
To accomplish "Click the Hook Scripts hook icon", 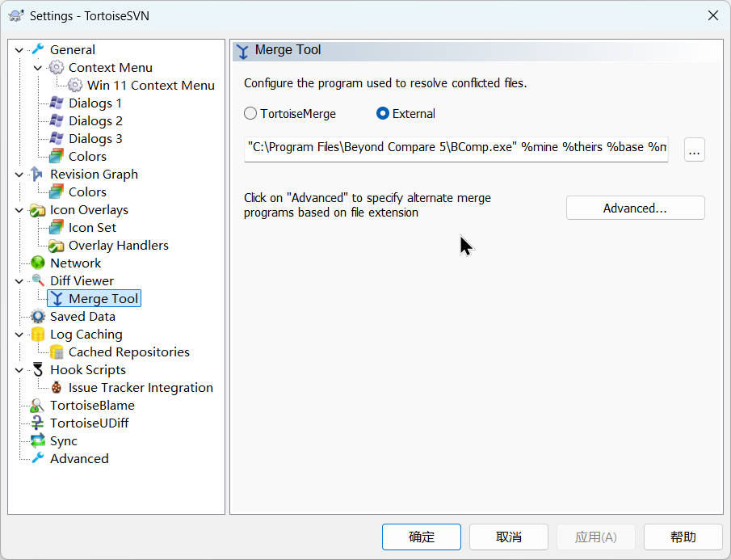I will [x=37, y=369].
